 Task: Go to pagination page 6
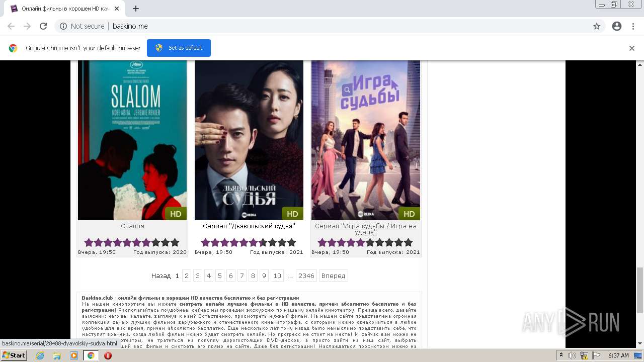tap(231, 276)
